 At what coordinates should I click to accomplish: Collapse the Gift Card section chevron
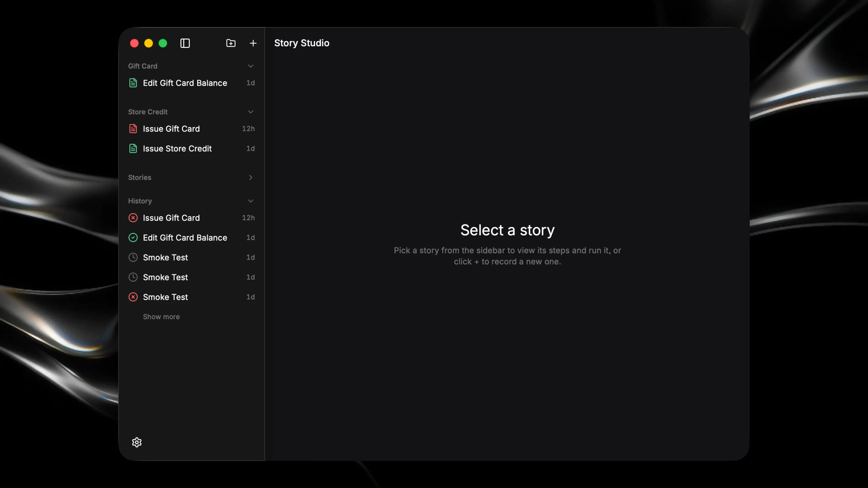click(251, 66)
